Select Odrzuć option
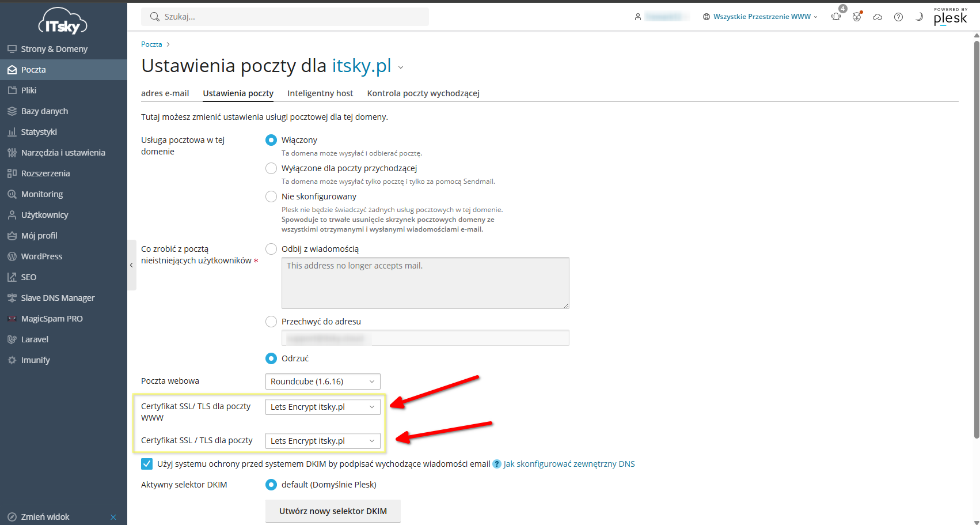Image resolution: width=980 pixels, height=525 pixels. [271, 358]
